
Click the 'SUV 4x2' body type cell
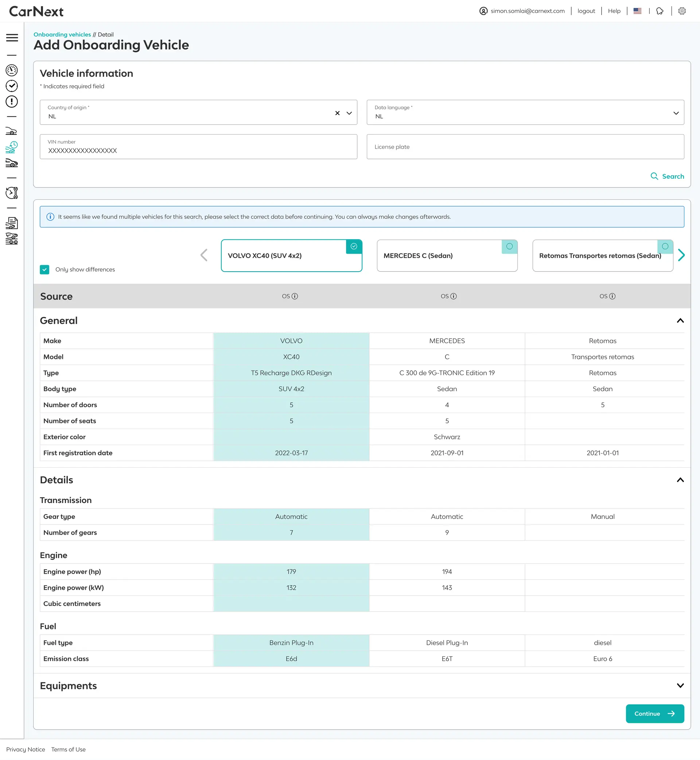coord(291,389)
